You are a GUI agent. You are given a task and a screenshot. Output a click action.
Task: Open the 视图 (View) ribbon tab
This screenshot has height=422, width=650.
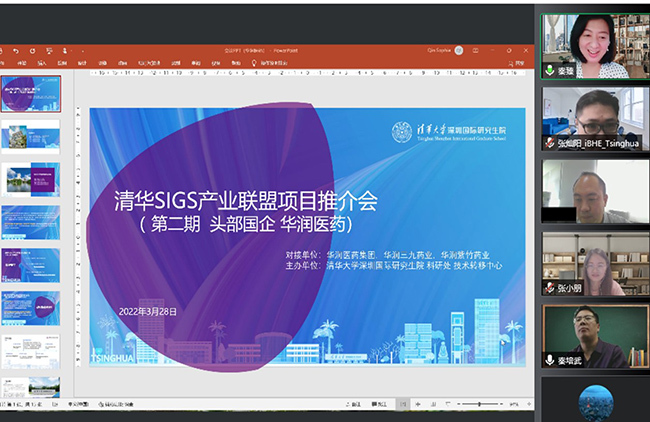(x=216, y=63)
